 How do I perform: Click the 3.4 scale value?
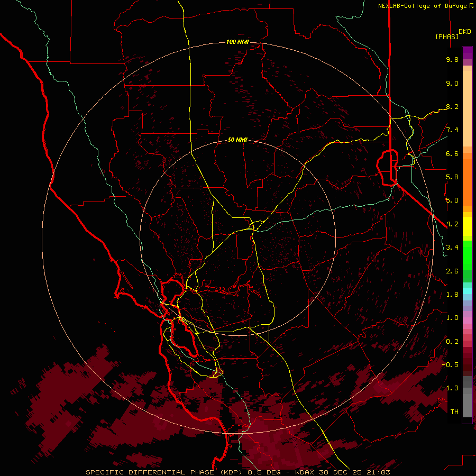point(452,248)
